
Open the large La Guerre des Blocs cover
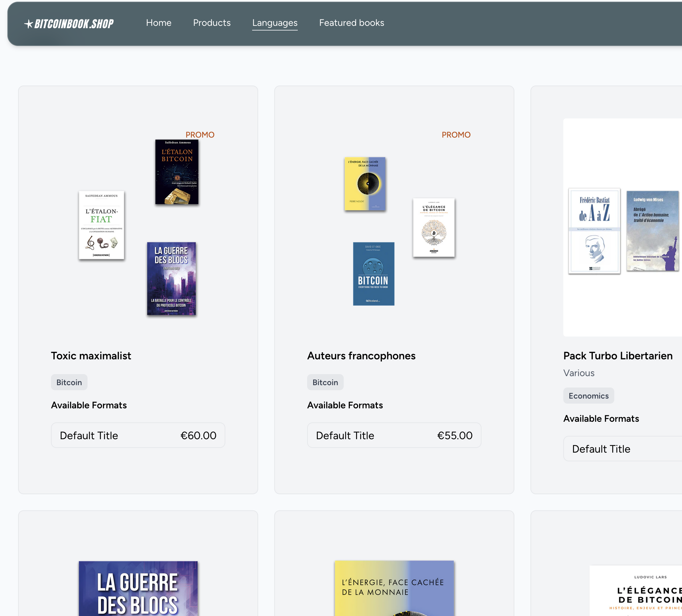click(x=138, y=588)
